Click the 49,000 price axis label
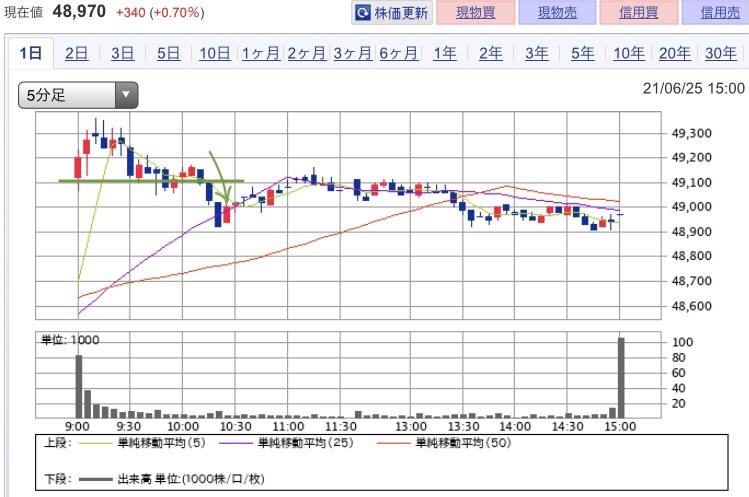The width and height of the screenshot is (749, 497). 692,207
